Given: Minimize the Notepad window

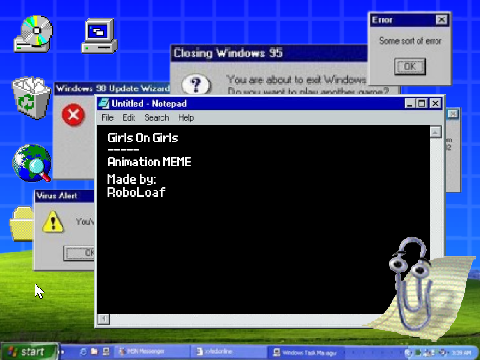Looking at the screenshot, I should (x=410, y=104).
